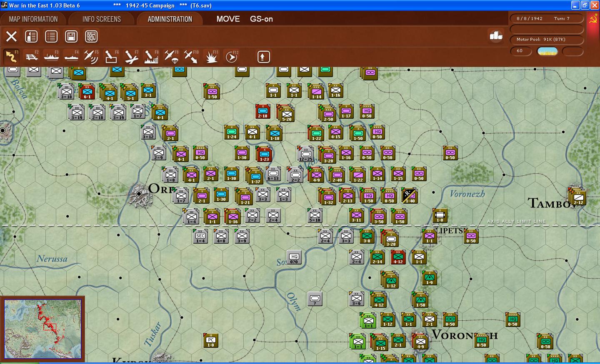Open the lined list icon in the toolbar
This screenshot has height=364, width=600.
pyautogui.click(x=51, y=37)
